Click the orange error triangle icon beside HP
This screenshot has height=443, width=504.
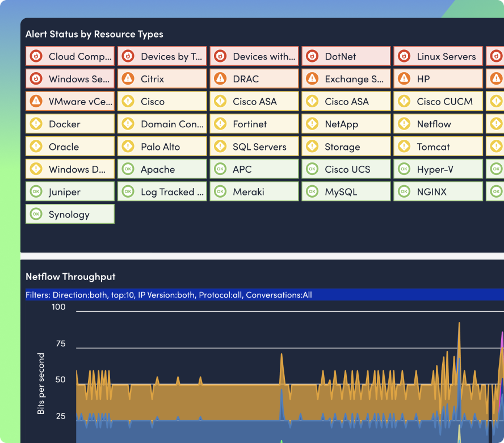[404, 79]
